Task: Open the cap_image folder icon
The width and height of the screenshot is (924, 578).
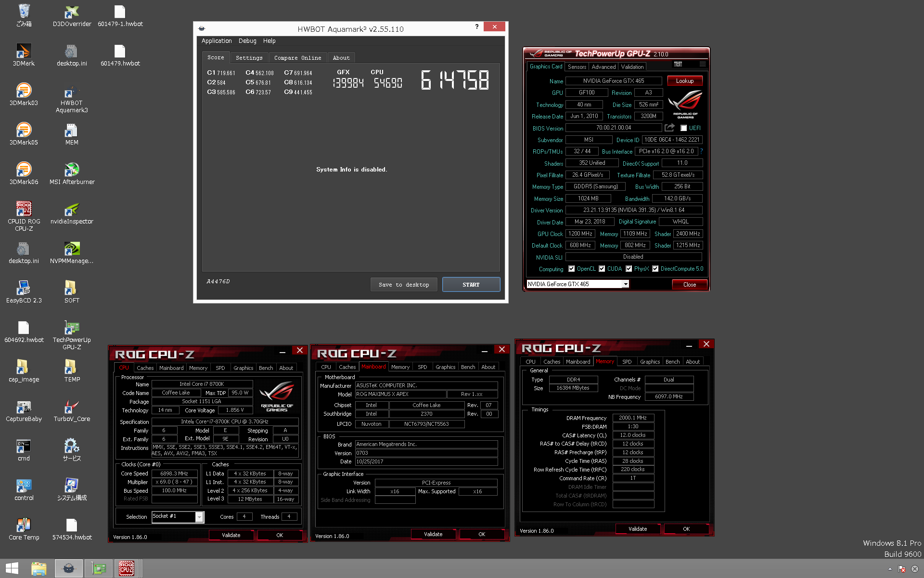Action: click(x=24, y=371)
